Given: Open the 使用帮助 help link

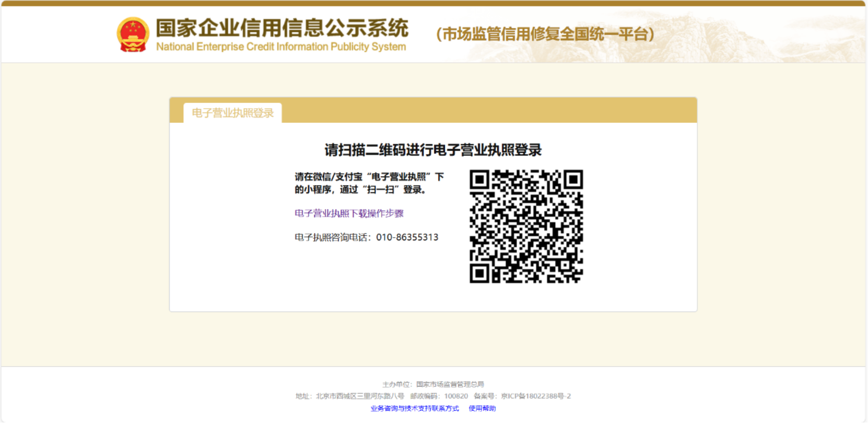Looking at the screenshot, I should coord(482,408).
